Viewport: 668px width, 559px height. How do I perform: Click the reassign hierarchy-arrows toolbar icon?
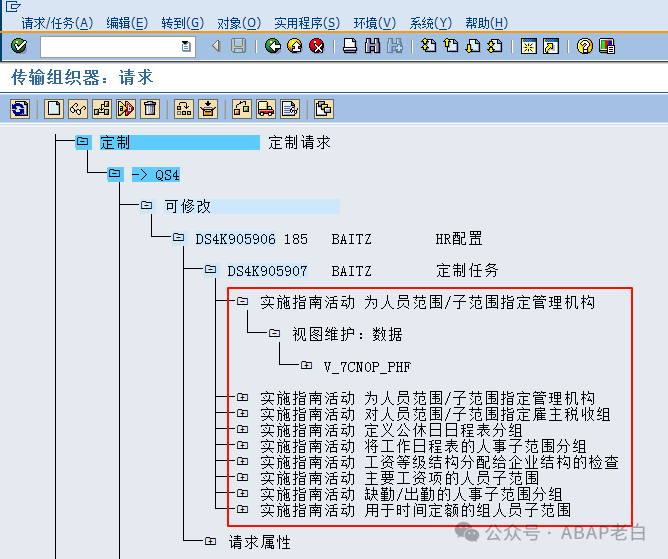pos(184,109)
